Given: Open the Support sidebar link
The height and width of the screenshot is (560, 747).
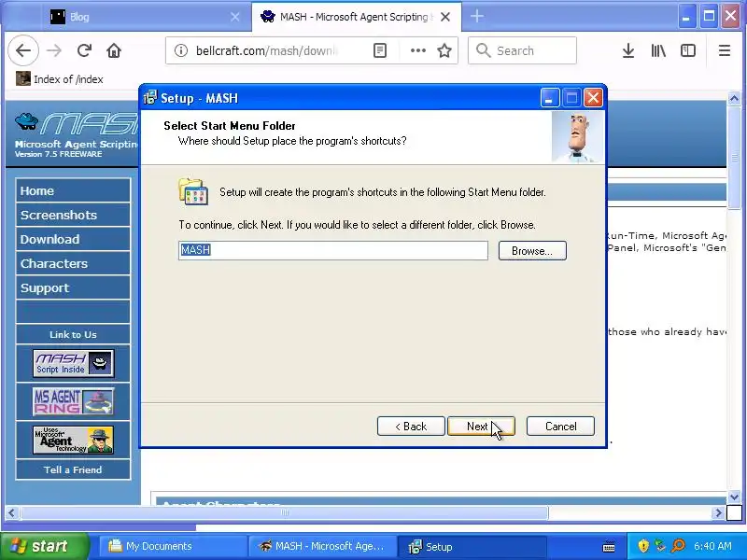Looking at the screenshot, I should tap(73, 287).
